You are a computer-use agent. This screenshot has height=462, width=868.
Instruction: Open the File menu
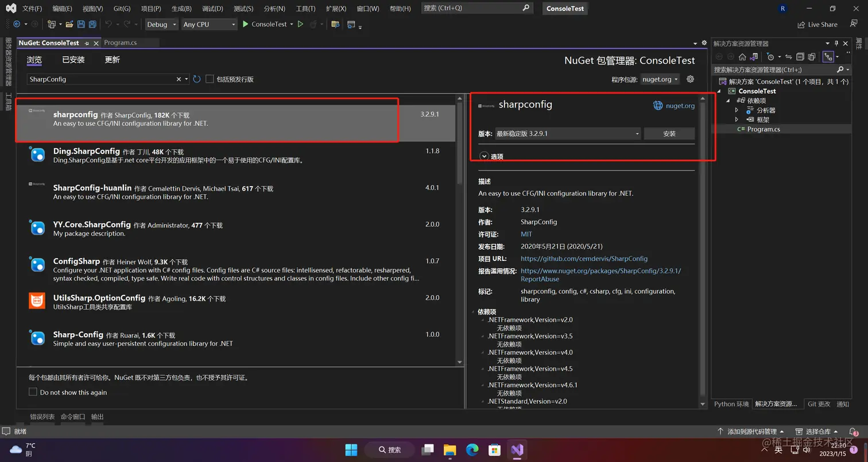[x=32, y=9]
